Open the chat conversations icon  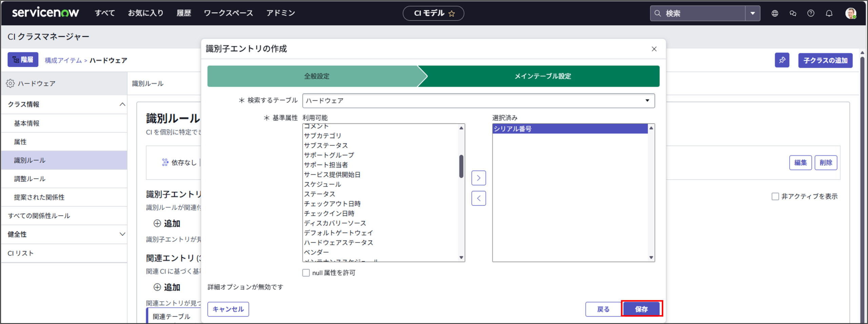(x=793, y=13)
